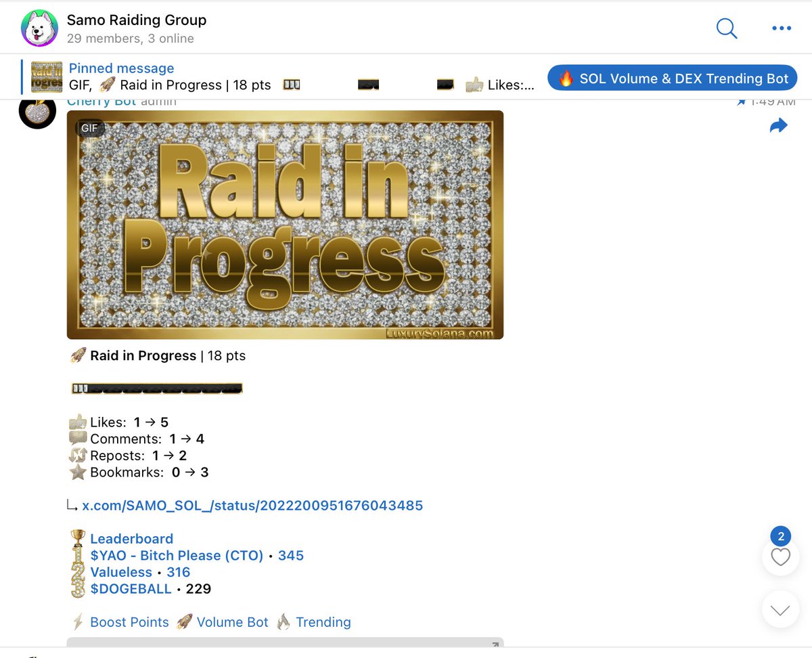Viewport: 812px width, 658px height.
Task: Click the Bookmarks: 0 → 3 line
Action: [139, 472]
